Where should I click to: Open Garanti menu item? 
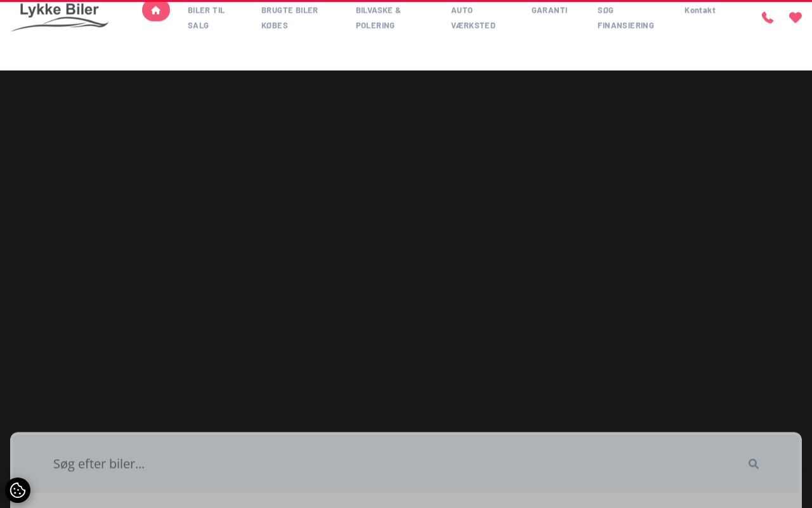coord(549,10)
